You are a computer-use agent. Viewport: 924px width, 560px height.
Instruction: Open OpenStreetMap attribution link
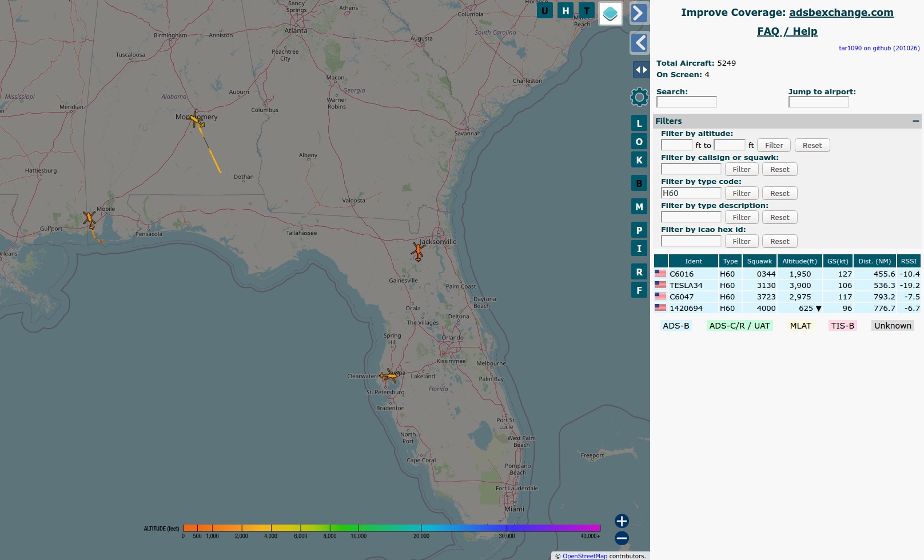pyautogui.click(x=584, y=556)
